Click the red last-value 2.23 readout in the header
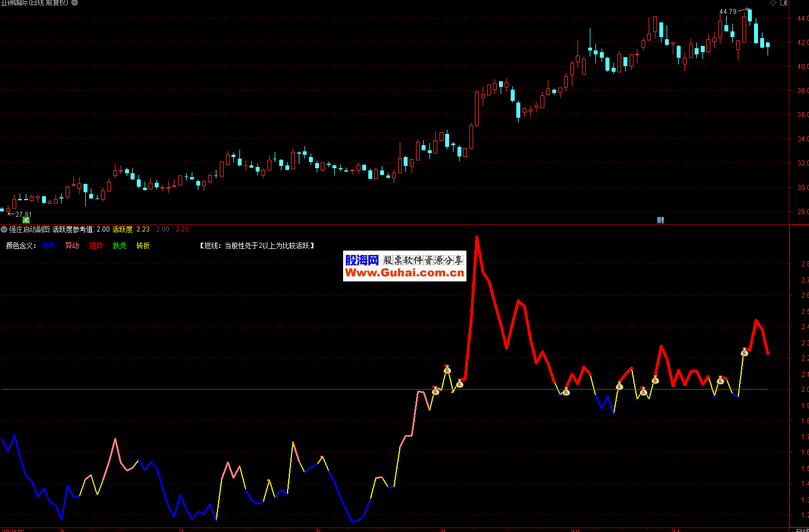 pos(182,229)
